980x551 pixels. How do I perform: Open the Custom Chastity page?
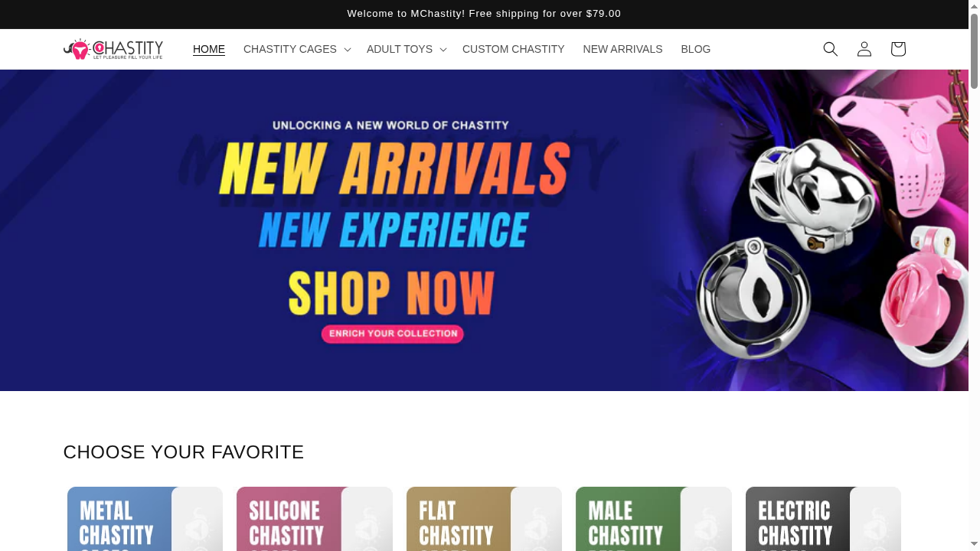514,49
